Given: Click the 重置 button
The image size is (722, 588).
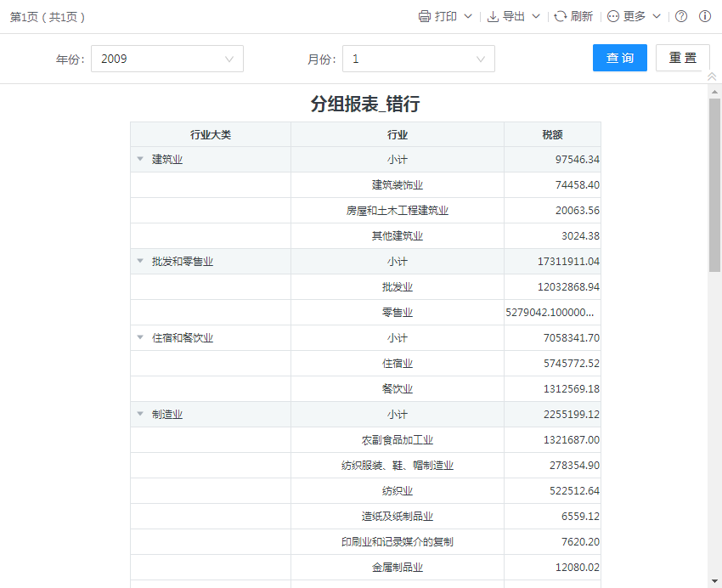Looking at the screenshot, I should pyautogui.click(x=683, y=58).
